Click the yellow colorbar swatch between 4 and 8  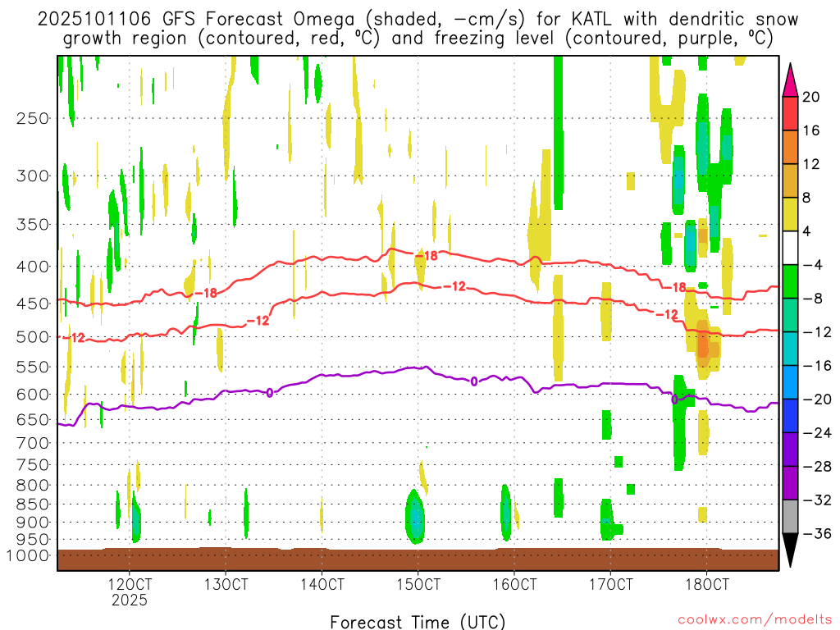click(x=790, y=214)
